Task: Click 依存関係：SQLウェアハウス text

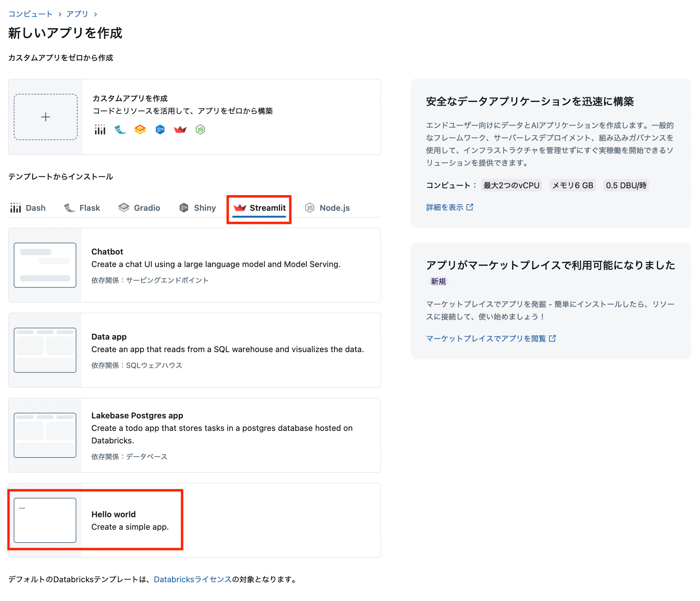Action: (x=137, y=366)
